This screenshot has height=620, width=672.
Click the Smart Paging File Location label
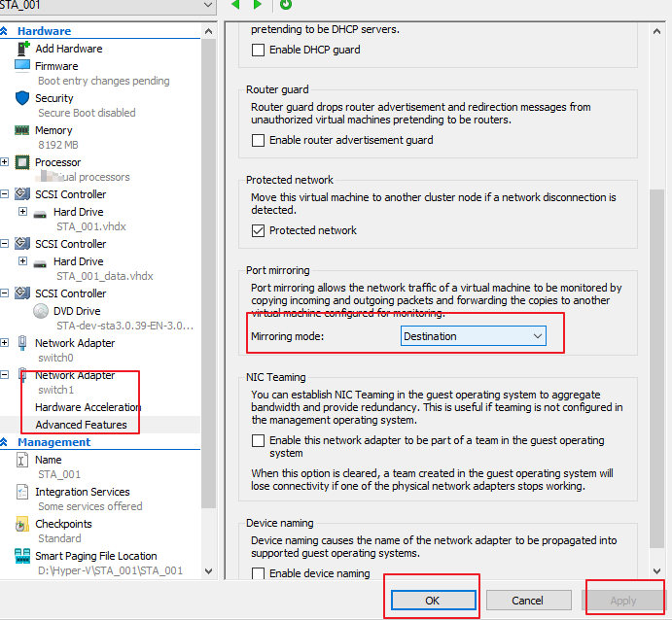(x=96, y=556)
